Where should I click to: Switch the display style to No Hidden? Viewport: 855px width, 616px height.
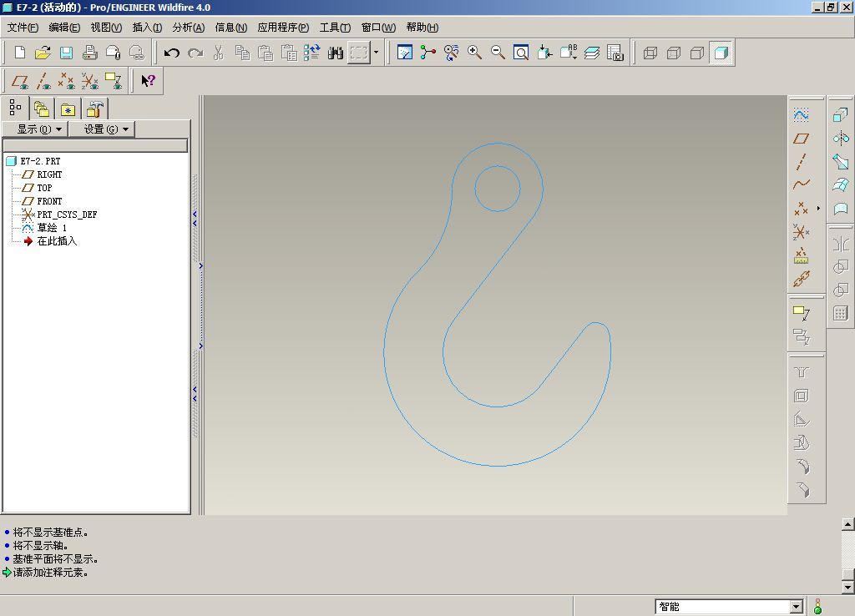coord(697,53)
